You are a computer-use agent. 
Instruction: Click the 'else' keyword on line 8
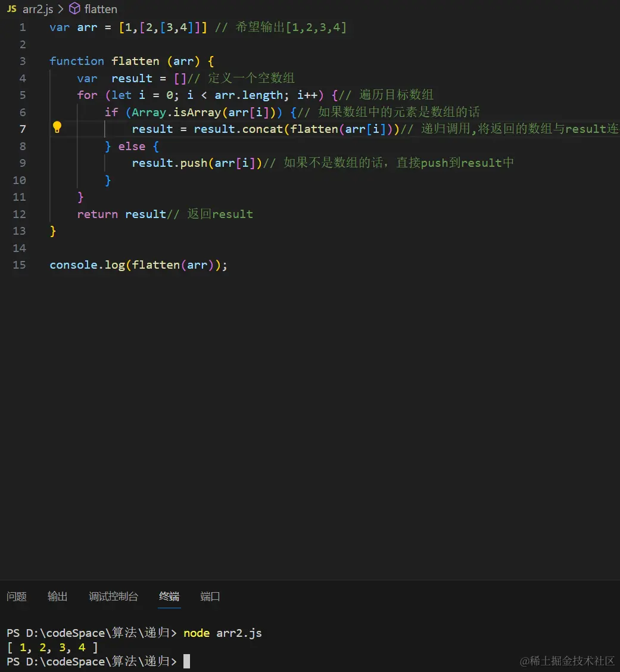click(x=132, y=146)
